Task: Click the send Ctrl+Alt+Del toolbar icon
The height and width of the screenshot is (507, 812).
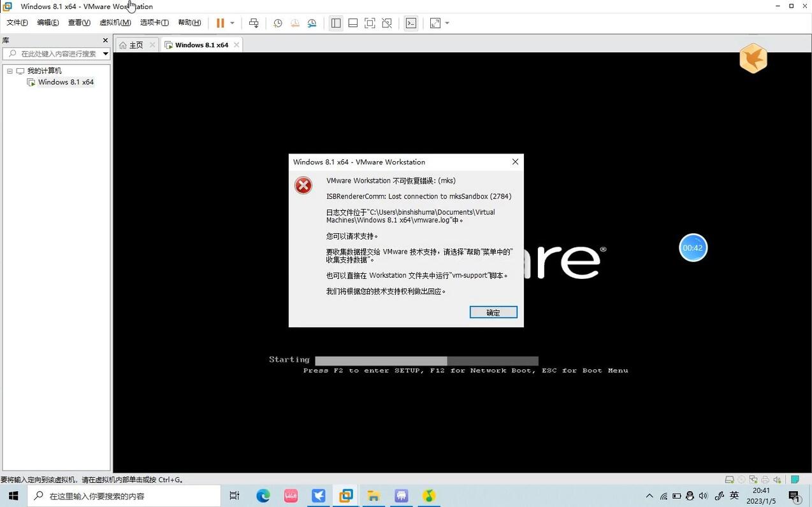Action: point(254,23)
